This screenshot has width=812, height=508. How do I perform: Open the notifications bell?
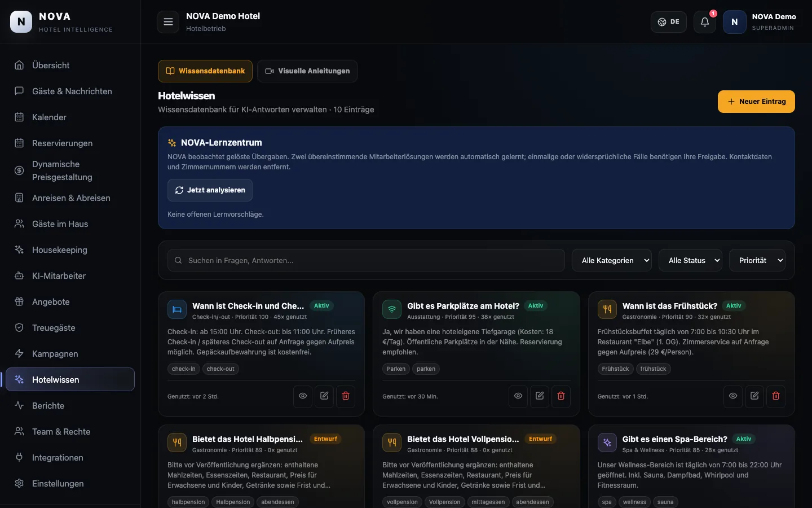(x=705, y=22)
